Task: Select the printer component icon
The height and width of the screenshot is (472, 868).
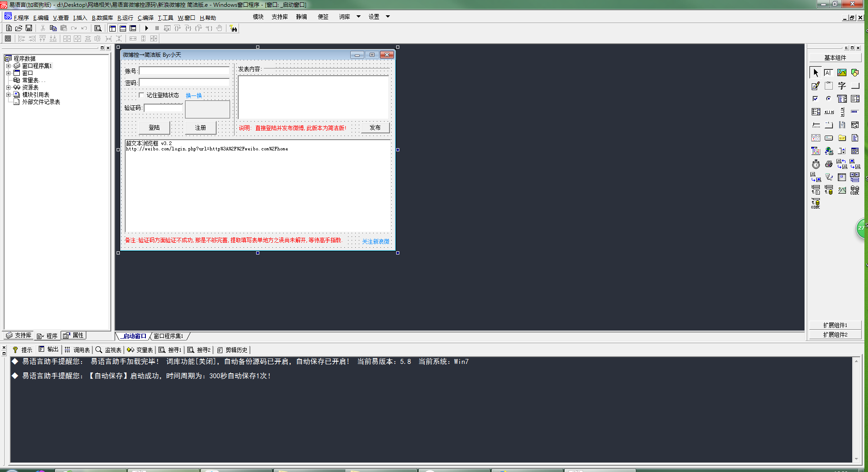Action: (829, 164)
